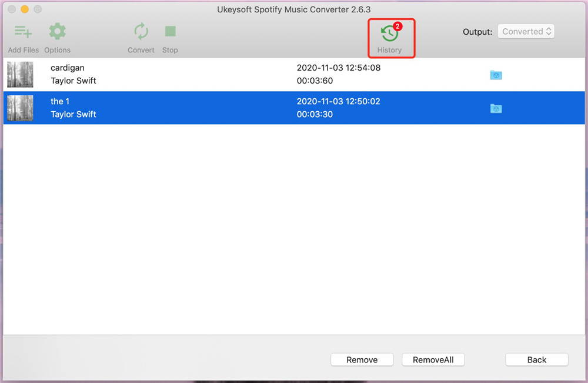Viewport: 588px width, 383px height.
Task: Click the 2020-11-03 12:50:02 timestamp
Action: pos(339,101)
